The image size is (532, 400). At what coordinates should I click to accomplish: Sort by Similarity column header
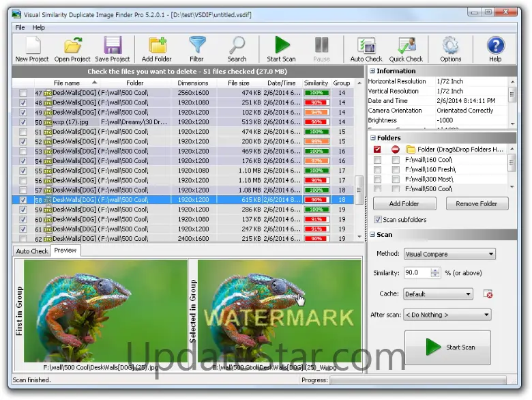316,83
